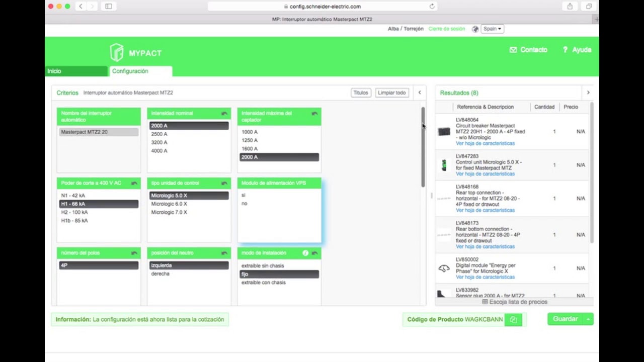644x362 pixels.
Task: Open datasheet link for LV848173
Action: coord(485,247)
